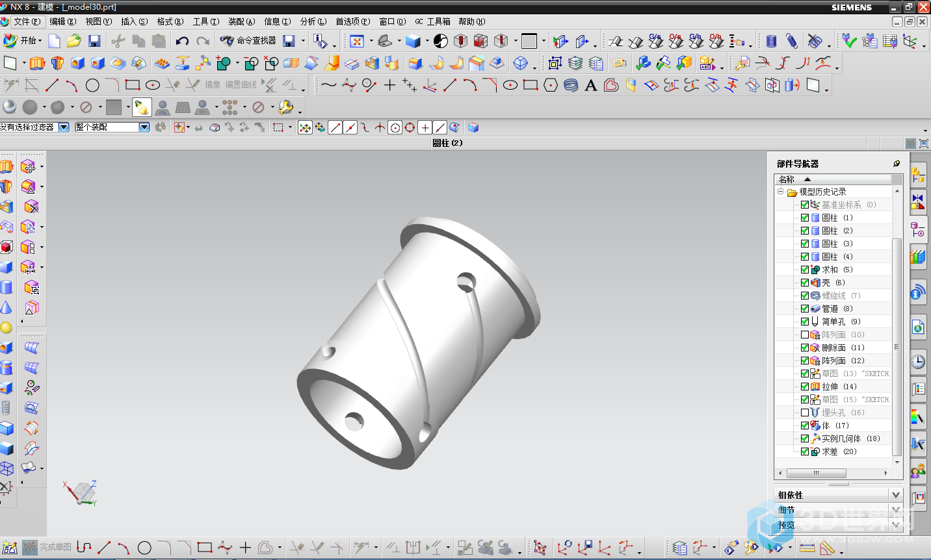The width and height of the screenshot is (931, 560).
Task: Select the Text (A) curve tool
Action: (x=591, y=85)
